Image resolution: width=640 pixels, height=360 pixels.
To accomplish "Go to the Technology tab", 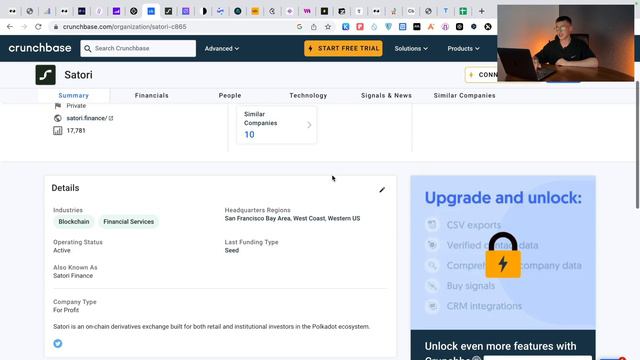I will click(x=308, y=96).
